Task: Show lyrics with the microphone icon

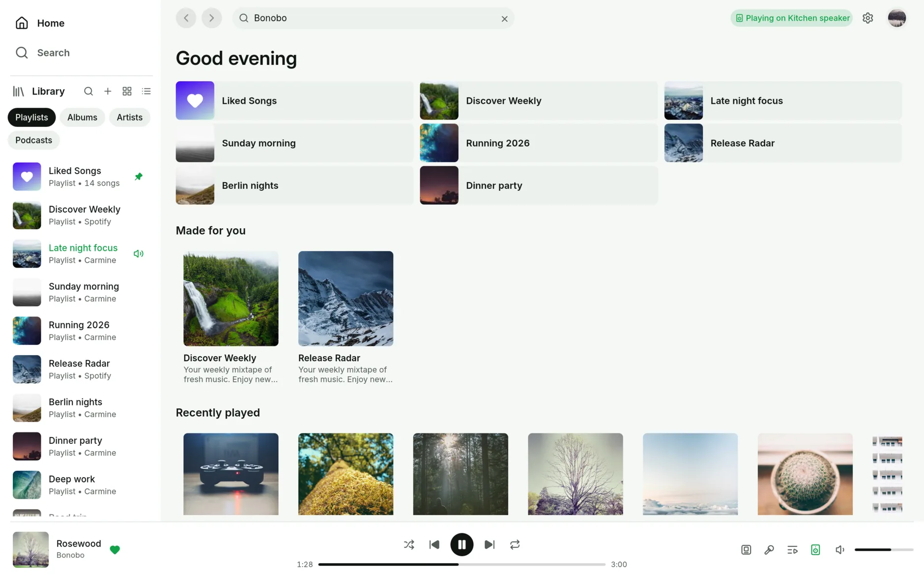Action: point(769,550)
